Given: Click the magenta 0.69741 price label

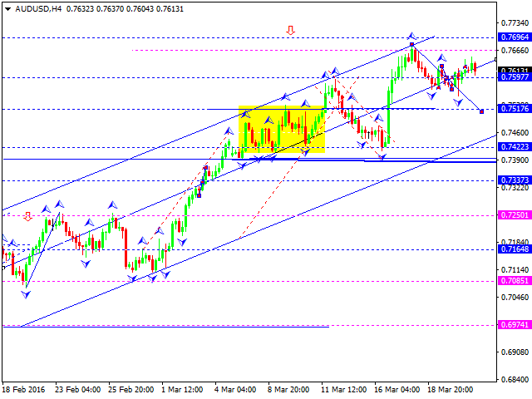Looking at the screenshot, I should point(515,325).
